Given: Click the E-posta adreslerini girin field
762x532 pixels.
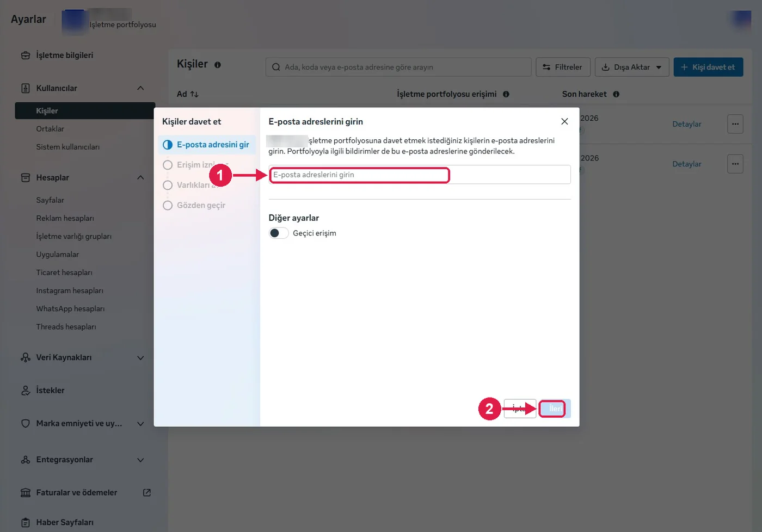Looking at the screenshot, I should (420, 175).
